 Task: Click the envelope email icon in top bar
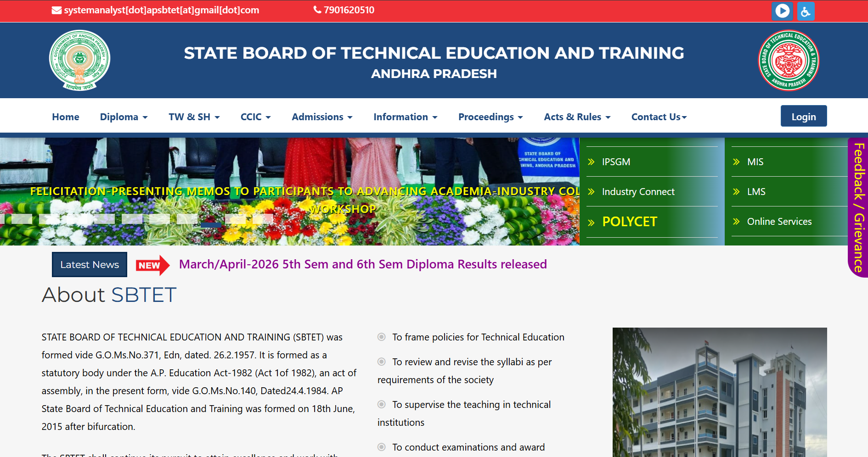[56, 10]
